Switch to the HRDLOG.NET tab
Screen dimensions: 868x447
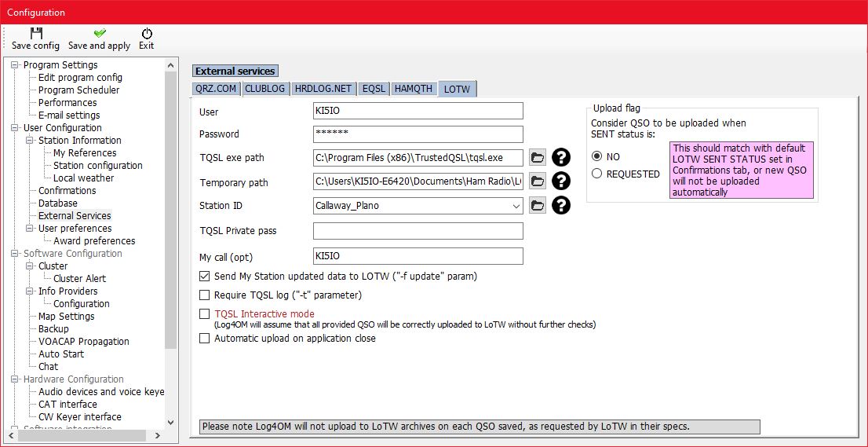point(323,89)
